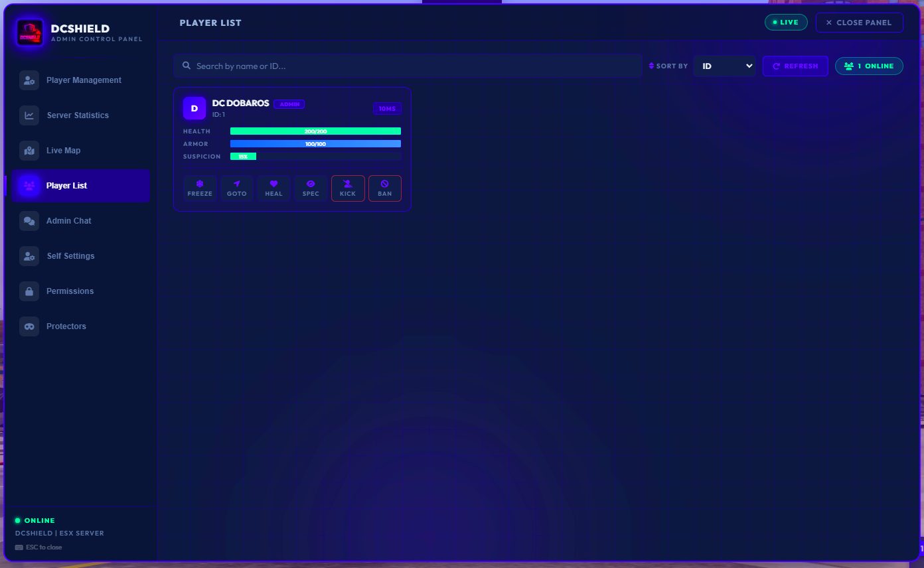Ban player DC DOBAROS

click(385, 188)
